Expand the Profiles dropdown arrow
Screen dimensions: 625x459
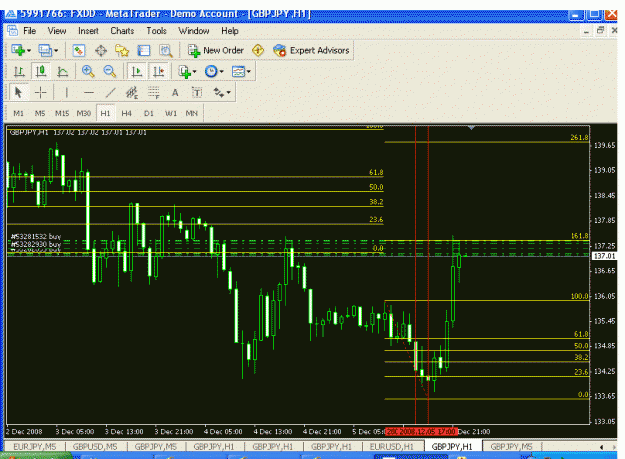(x=56, y=51)
